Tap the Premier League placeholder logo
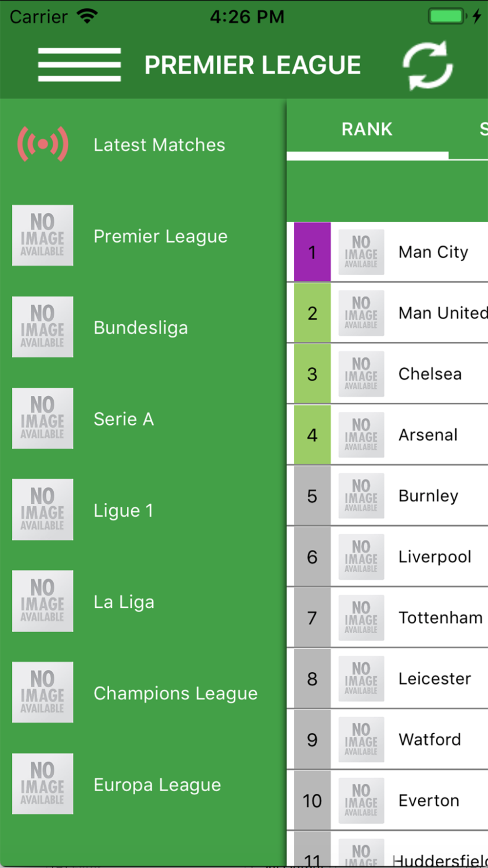 tap(43, 235)
